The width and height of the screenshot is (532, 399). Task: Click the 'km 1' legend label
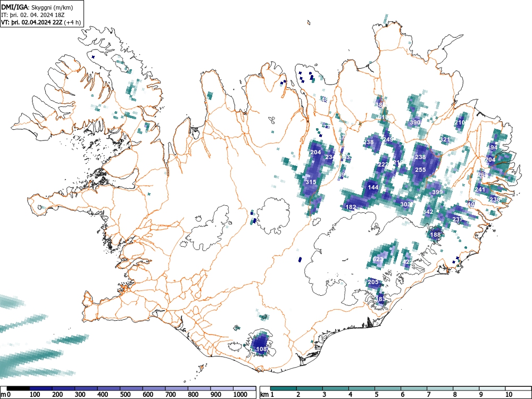[x=267, y=395]
